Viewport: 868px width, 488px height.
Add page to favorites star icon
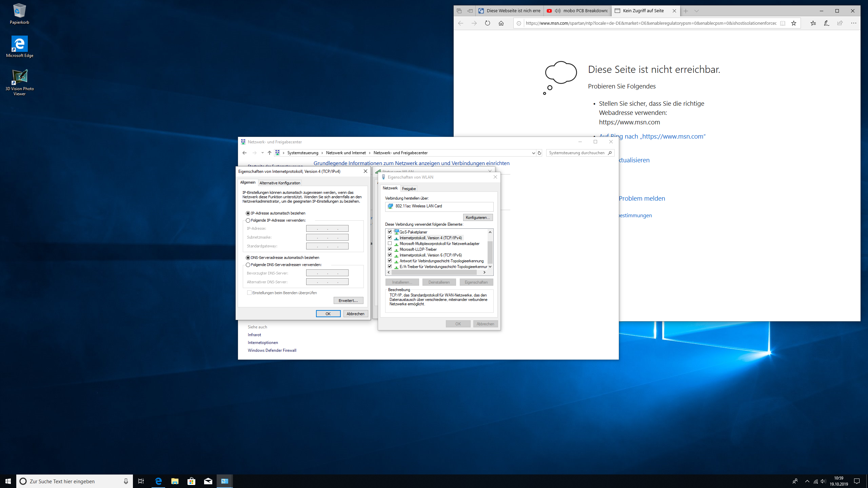794,23
